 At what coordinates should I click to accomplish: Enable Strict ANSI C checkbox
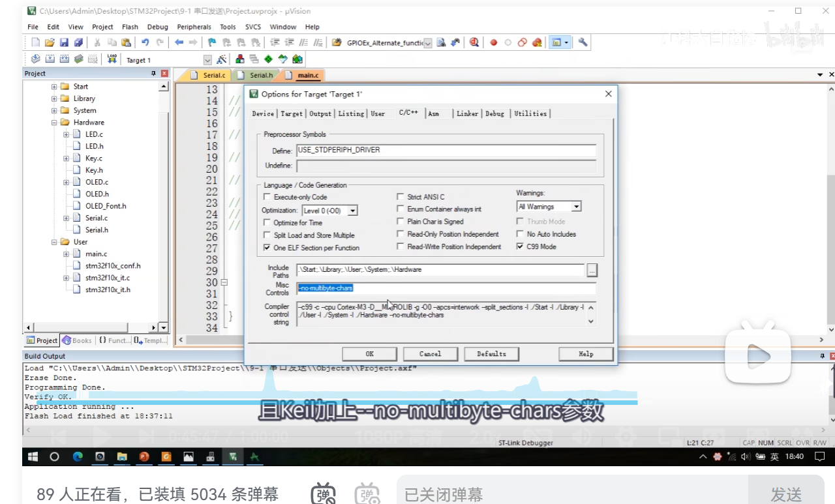click(x=401, y=197)
